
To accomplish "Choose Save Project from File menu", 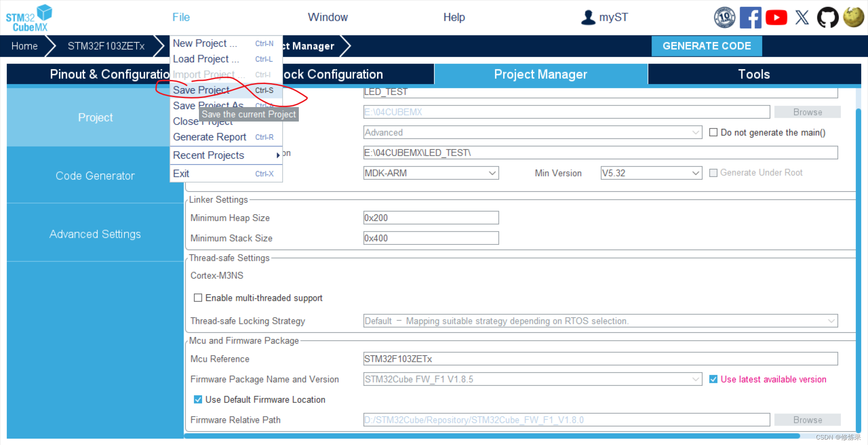I will coord(226,90).
